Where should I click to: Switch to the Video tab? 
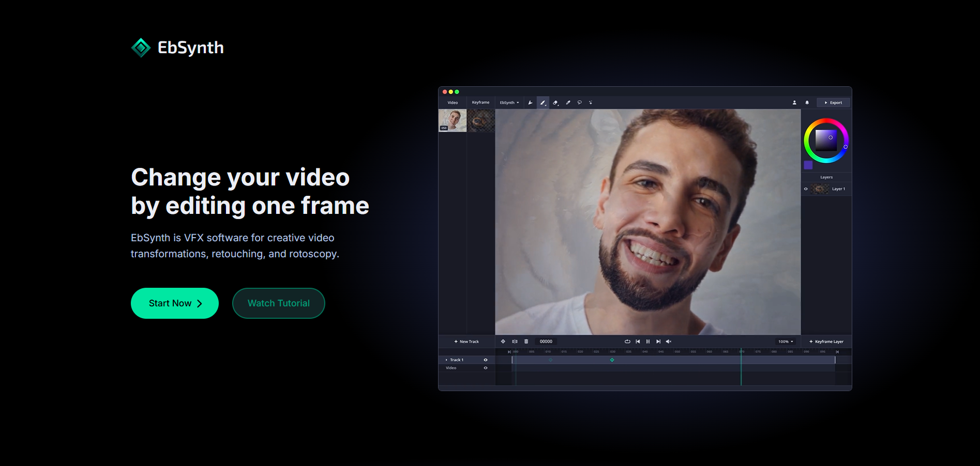coord(453,103)
